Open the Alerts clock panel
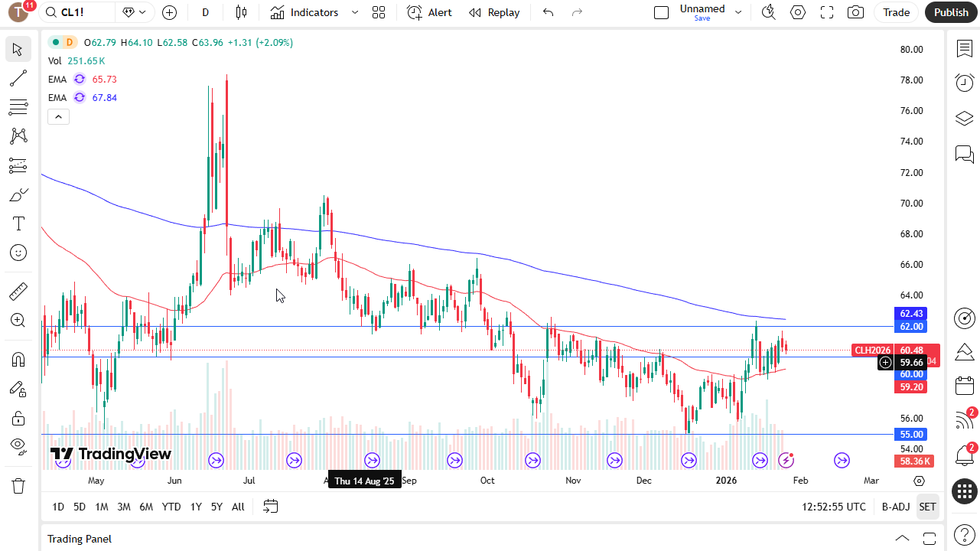 (964, 83)
